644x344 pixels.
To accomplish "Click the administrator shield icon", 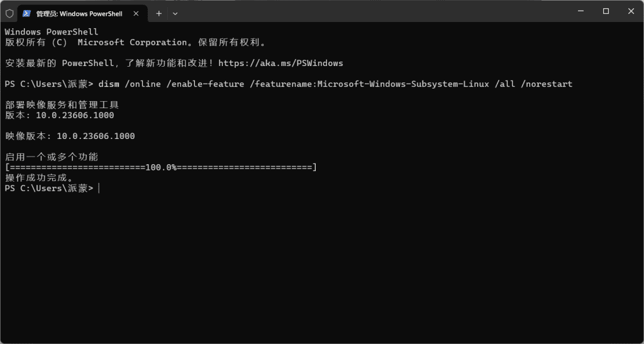I will [x=9, y=14].
